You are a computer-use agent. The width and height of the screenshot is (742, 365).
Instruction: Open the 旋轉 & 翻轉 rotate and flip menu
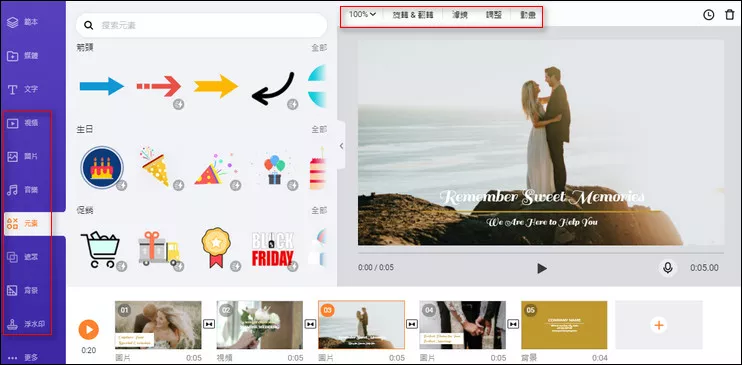point(413,15)
